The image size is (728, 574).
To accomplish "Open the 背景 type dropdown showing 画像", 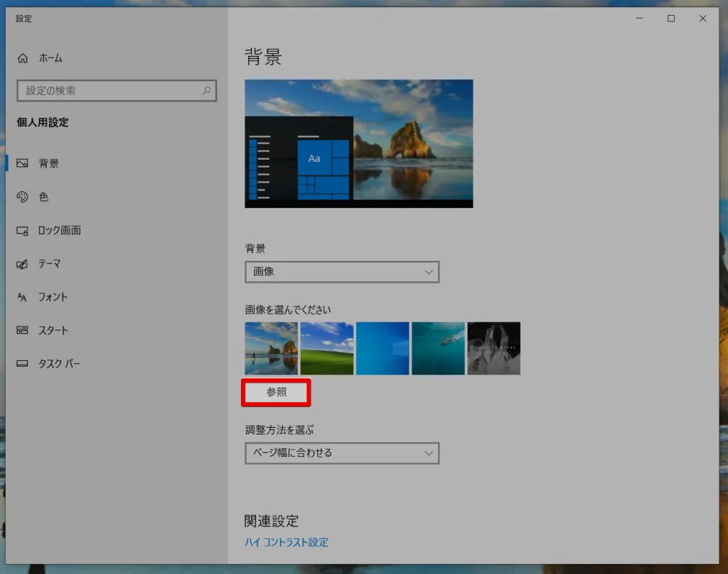I will 342,272.
